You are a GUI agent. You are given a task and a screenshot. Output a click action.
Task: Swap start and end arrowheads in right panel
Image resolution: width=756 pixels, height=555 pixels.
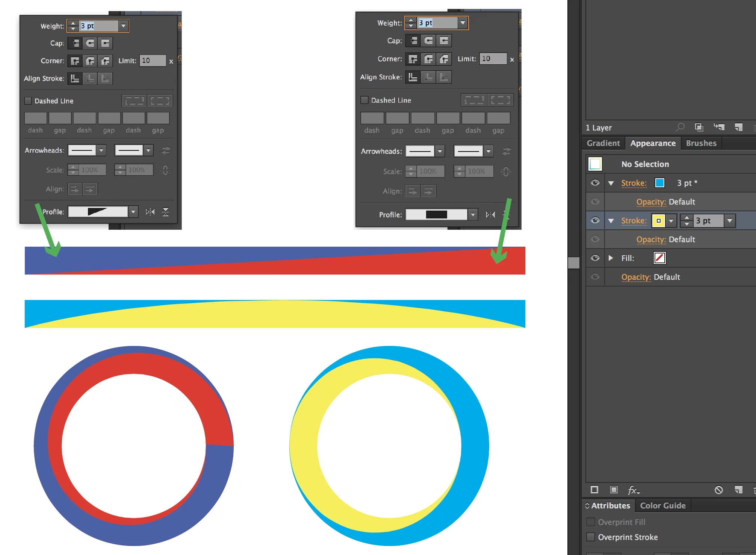tap(507, 152)
